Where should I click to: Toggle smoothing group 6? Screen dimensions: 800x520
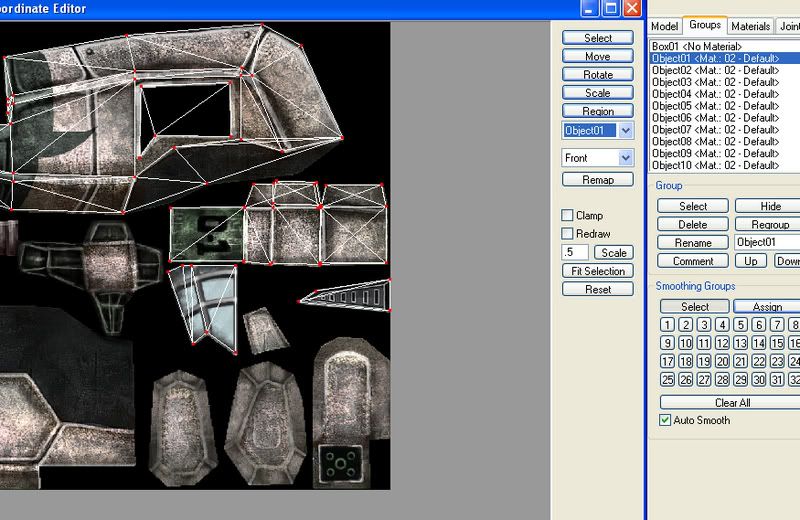[x=759, y=325]
